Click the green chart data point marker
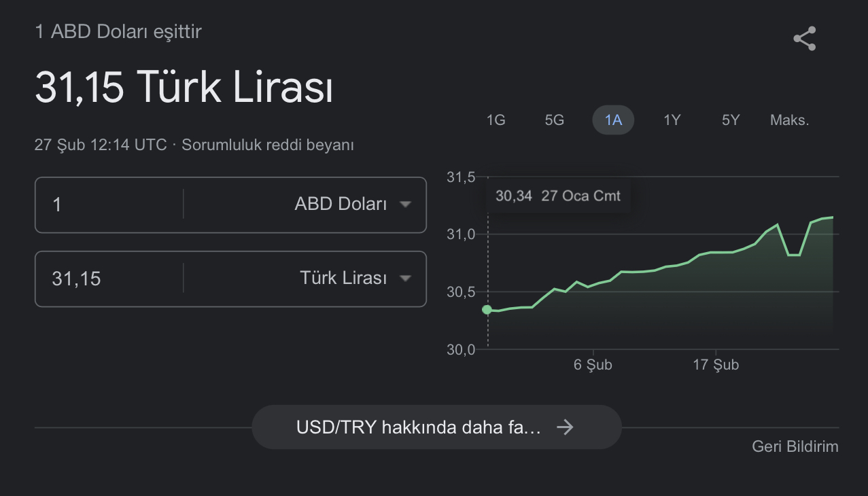The image size is (868, 496). pyautogui.click(x=487, y=310)
